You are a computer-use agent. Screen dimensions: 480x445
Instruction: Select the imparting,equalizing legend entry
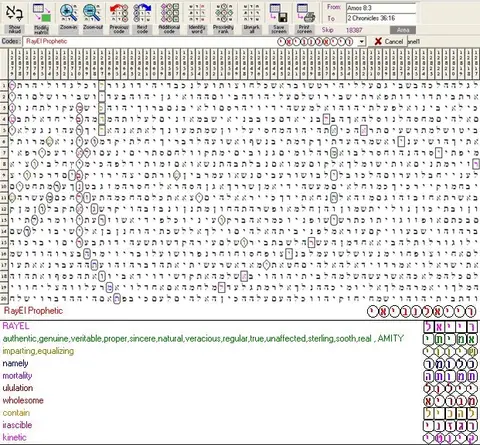(x=38, y=351)
